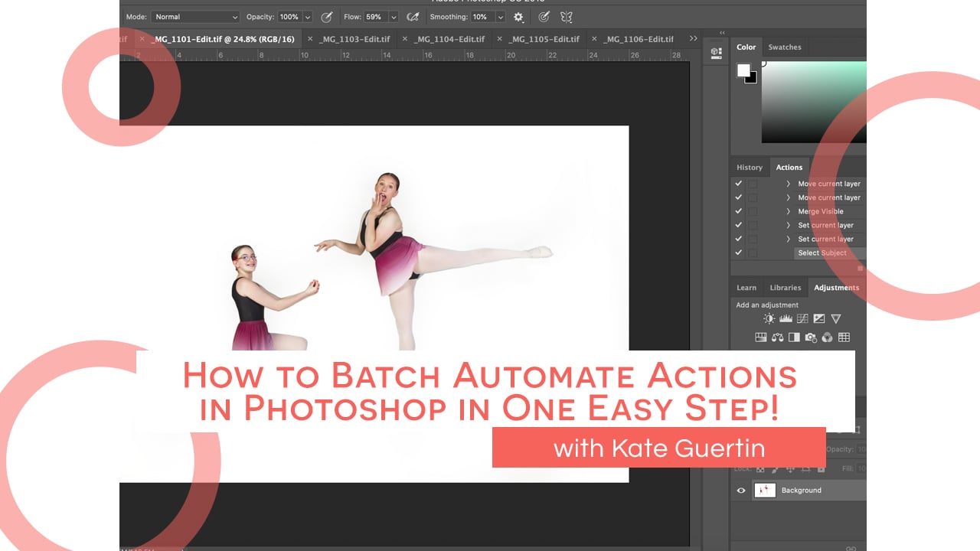980x551 pixels.
Task: Add a Brightness/Contrast adjustment
Action: (769, 319)
